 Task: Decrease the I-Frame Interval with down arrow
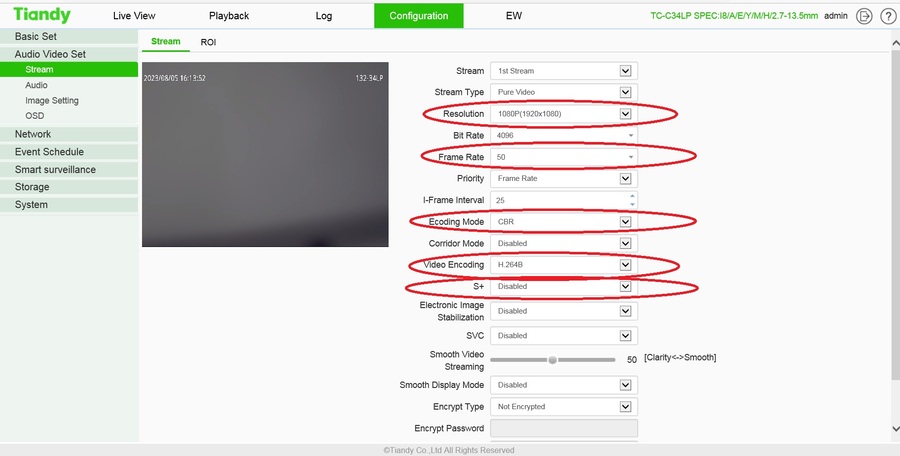(x=632, y=204)
